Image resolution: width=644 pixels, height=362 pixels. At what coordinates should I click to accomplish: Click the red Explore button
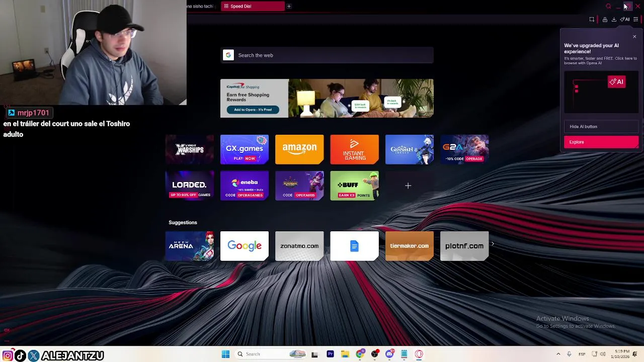point(601,142)
